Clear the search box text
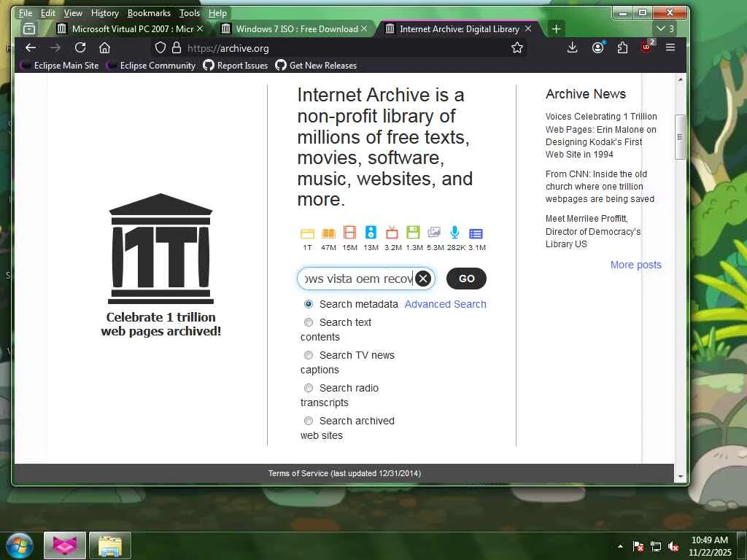The height and width of the screenshot is (560, 747). [422, 279]
